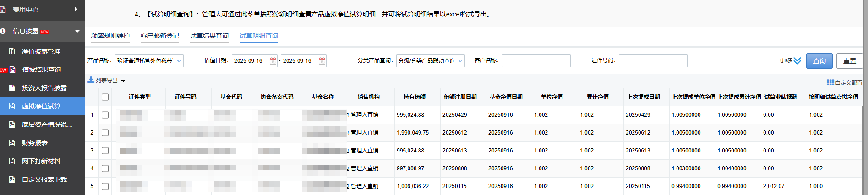Click the blue 查询 button
Screen dimensions: 868x195
tap(819, 61)
